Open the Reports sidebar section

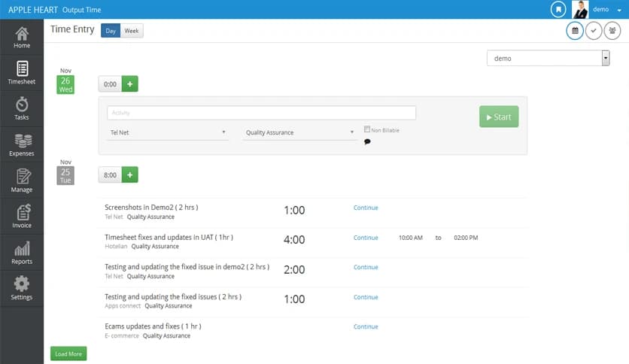click(x=22, y=253)
